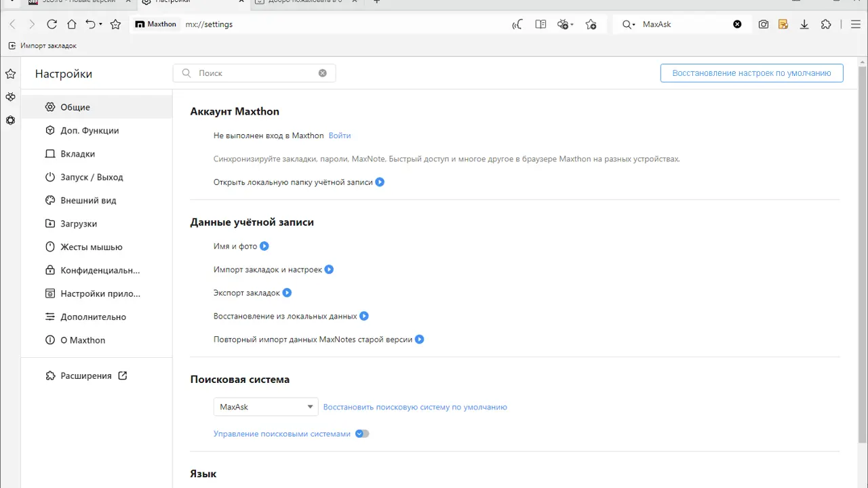Enable reader mode book icon
The width and height of the screenshot is (868, 488).
point(540,24)
